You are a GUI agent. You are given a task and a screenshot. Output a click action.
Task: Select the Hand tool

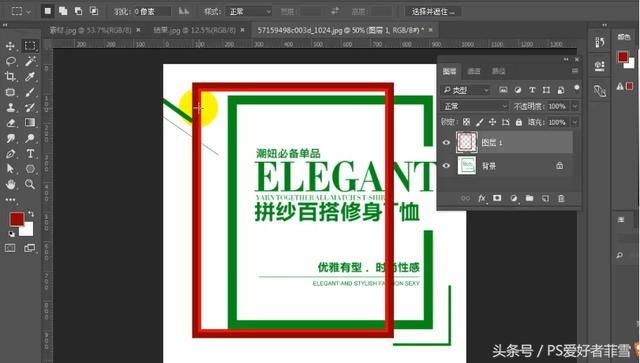click(10, 184)
